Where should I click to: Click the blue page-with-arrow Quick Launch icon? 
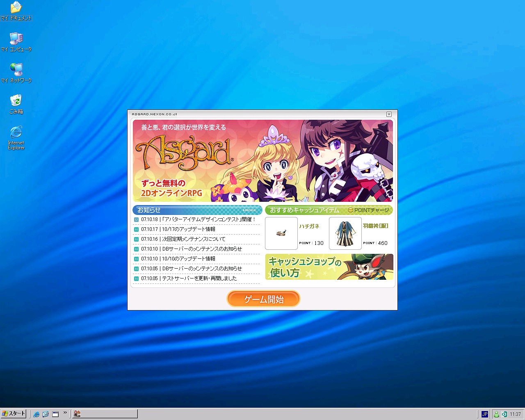(46, 414)
